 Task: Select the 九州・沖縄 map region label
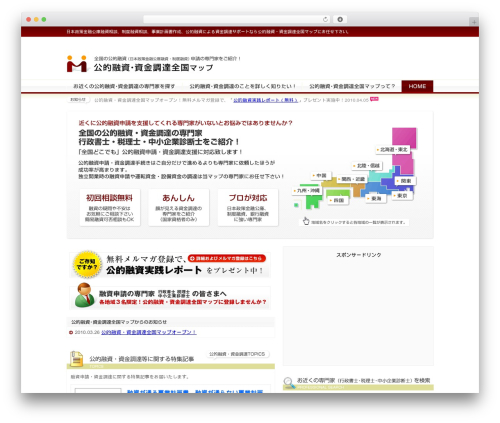click(307, 190)
